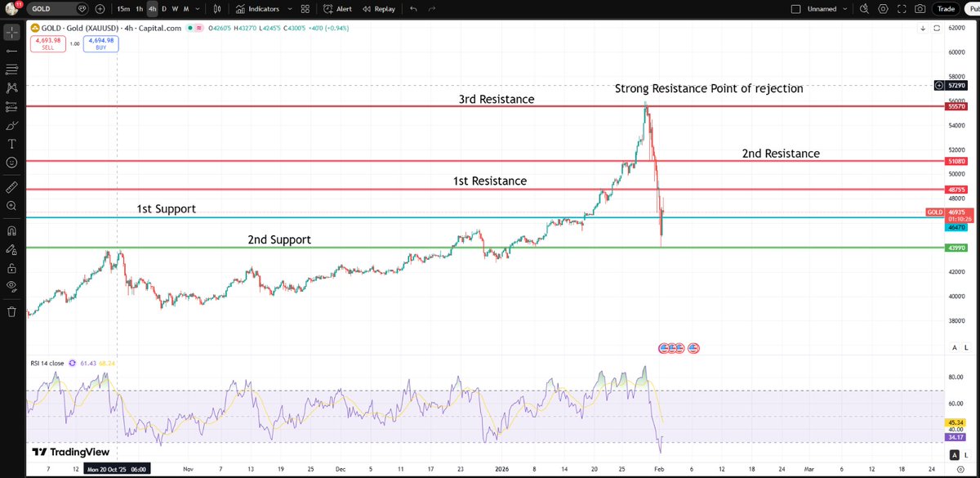Select the Text annotation tool

point(11,144)
